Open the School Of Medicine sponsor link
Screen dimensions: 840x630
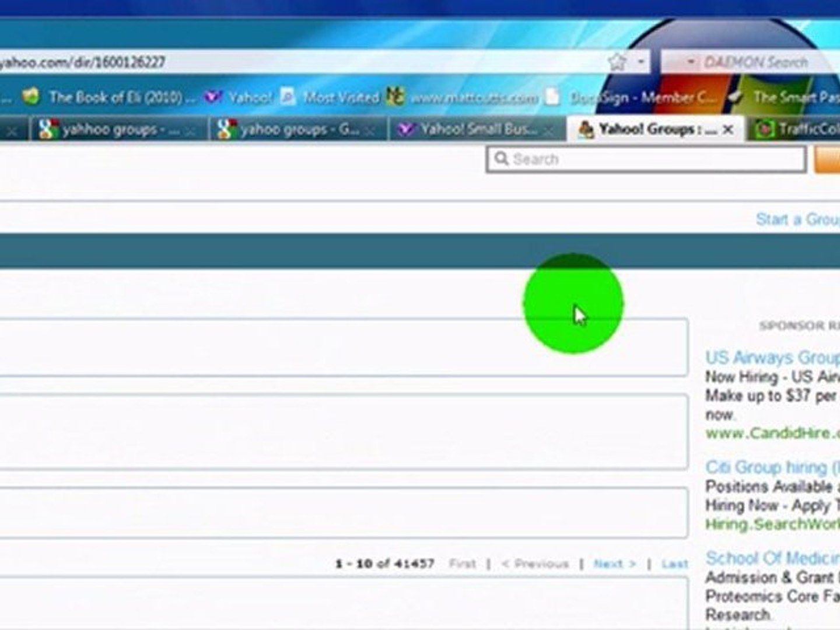point(772,558)
